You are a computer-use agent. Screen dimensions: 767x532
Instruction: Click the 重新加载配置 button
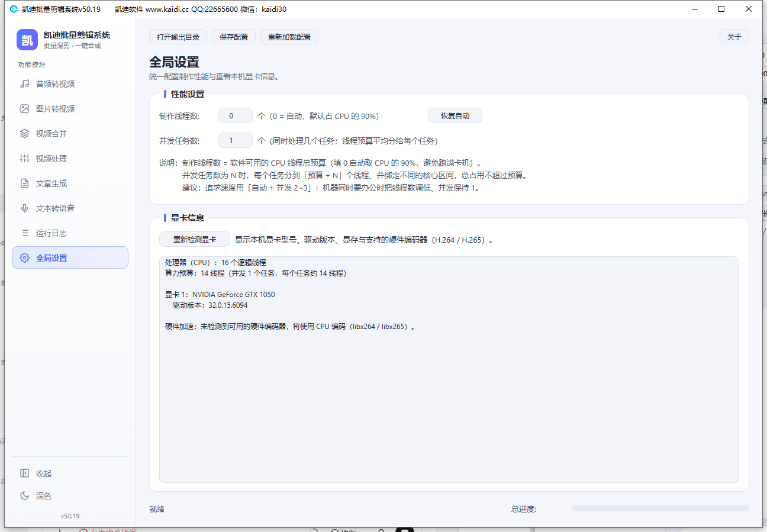coord(289,37)
